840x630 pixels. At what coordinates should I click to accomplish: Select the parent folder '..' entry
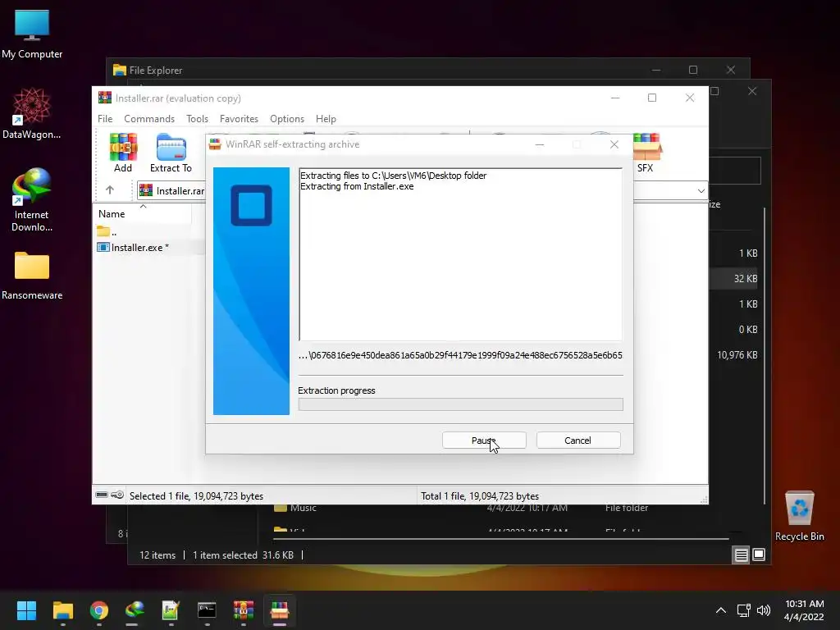(107, 231)
